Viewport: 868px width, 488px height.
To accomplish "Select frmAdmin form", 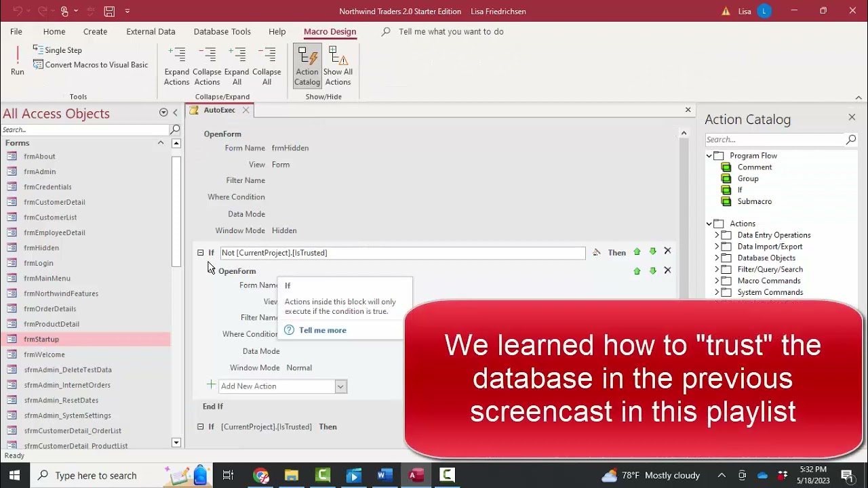I will (x=39, y=172).
